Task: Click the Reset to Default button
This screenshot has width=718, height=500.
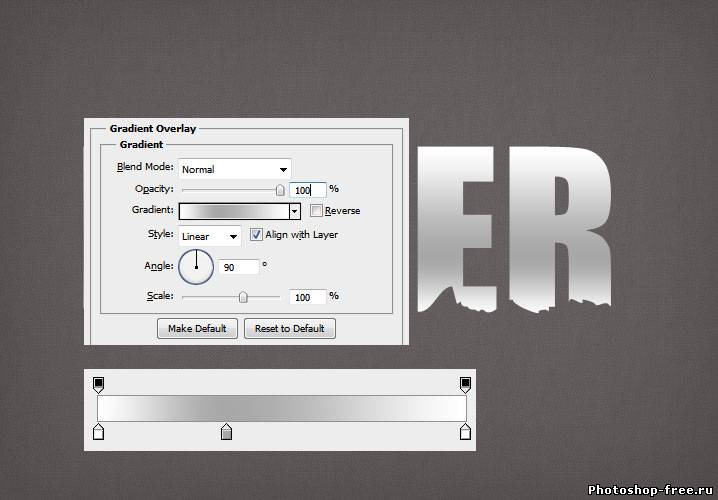Action: pyautogui.click(x=289, y=328)
